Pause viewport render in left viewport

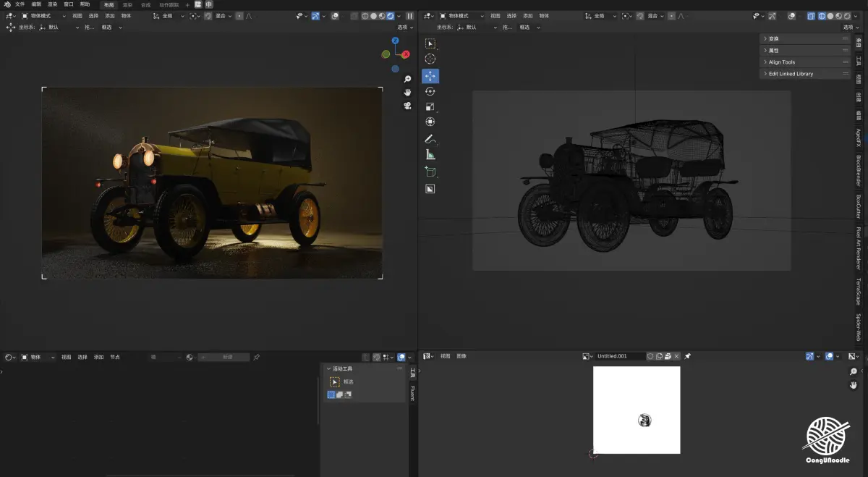coord(409,15)
